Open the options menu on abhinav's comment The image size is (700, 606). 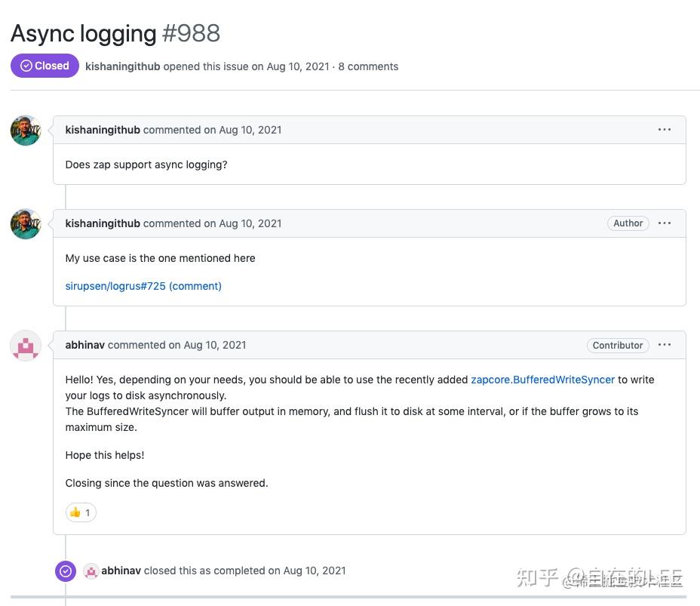[665, 345]
